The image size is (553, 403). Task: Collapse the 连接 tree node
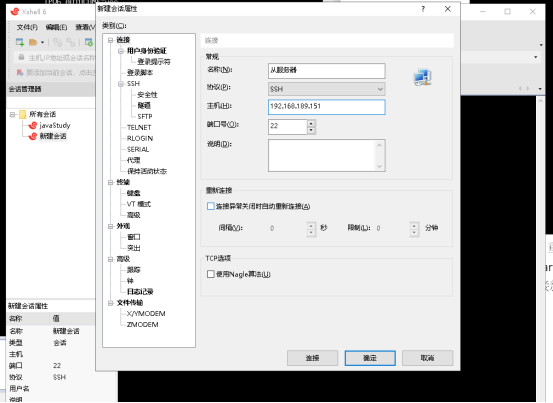[x=110, y=40]
